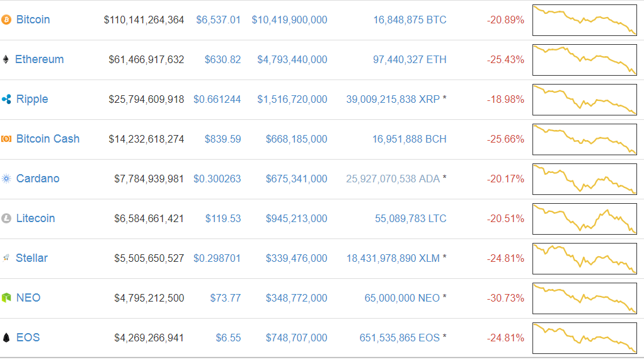Click the blue Ripple logo icon
The height and width of the screenshot is (359, 644).
[6, 99]
